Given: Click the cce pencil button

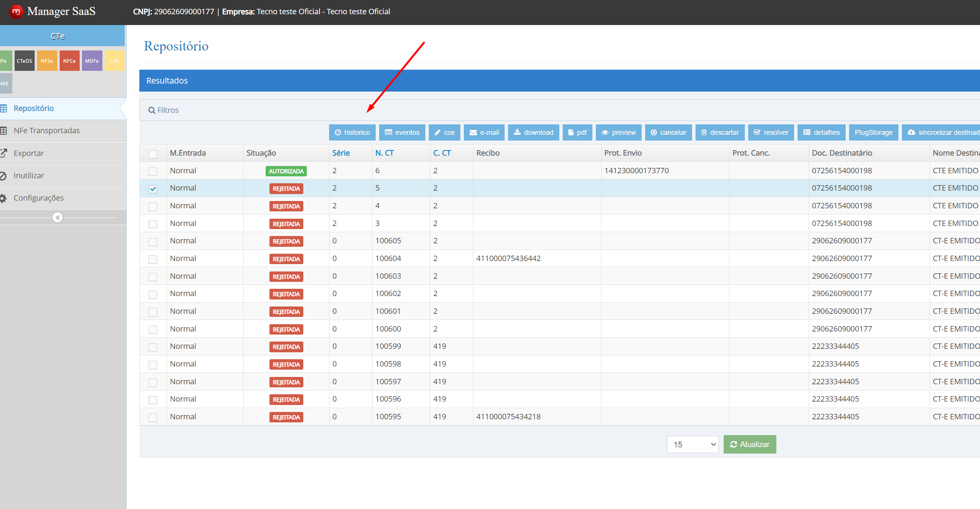Looking at the screenshot, I should tap(445, 132).
